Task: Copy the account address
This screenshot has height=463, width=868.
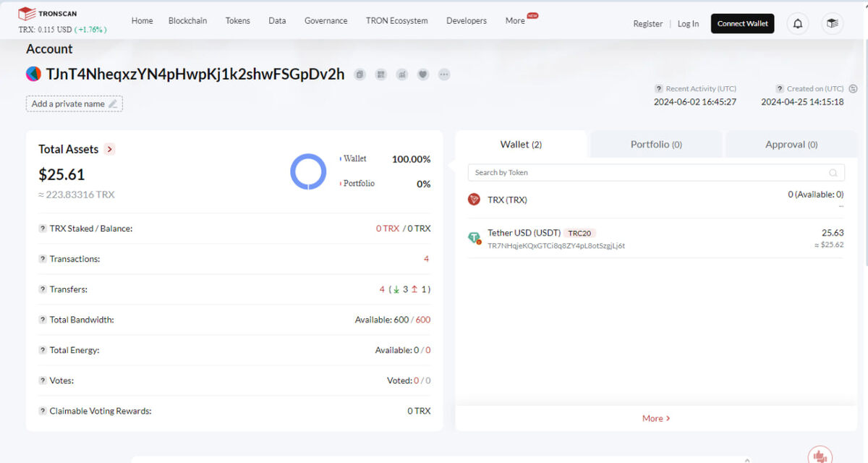Action: coord(360,74)
